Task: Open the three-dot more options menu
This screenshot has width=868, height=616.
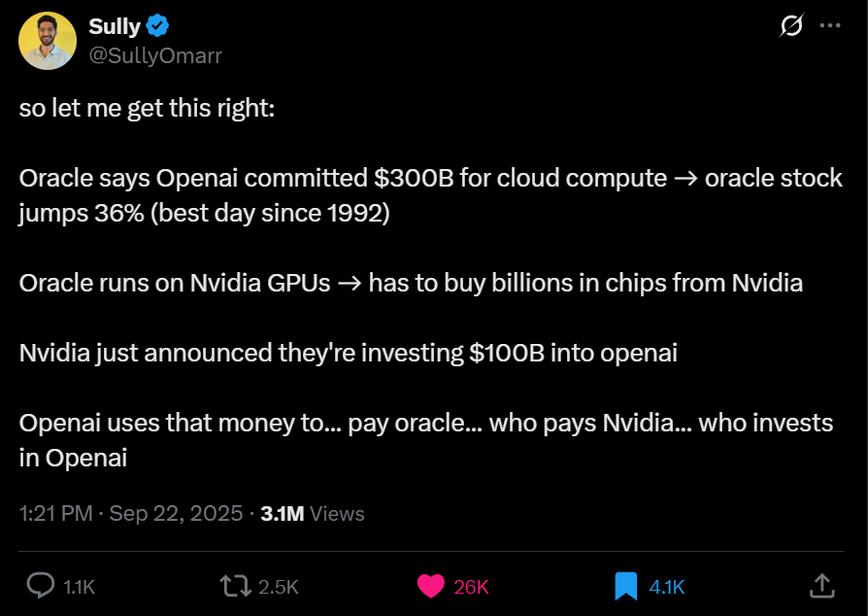Action: coord(830,26)
